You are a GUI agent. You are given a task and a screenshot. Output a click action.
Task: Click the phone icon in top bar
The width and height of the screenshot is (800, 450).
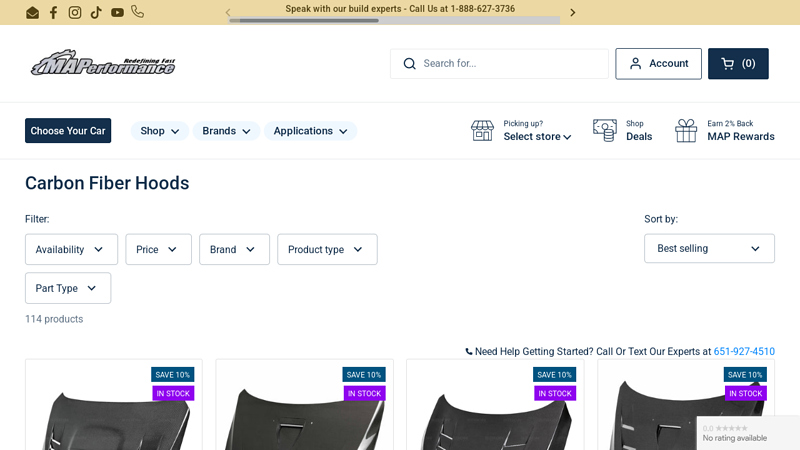pyautogui.click(x=137, y=12)
